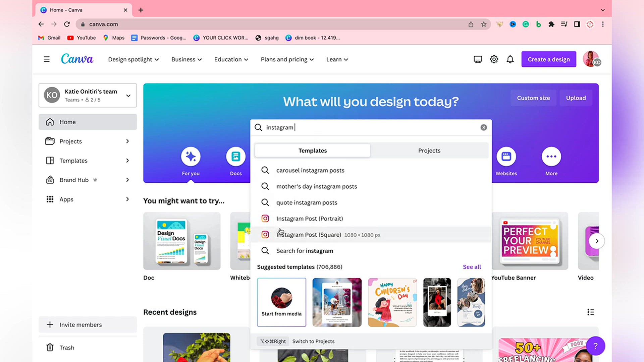Viewport: 644px width, 362px height.
Task: Click the carousel right arrow button
Action: tap(597, 241)
